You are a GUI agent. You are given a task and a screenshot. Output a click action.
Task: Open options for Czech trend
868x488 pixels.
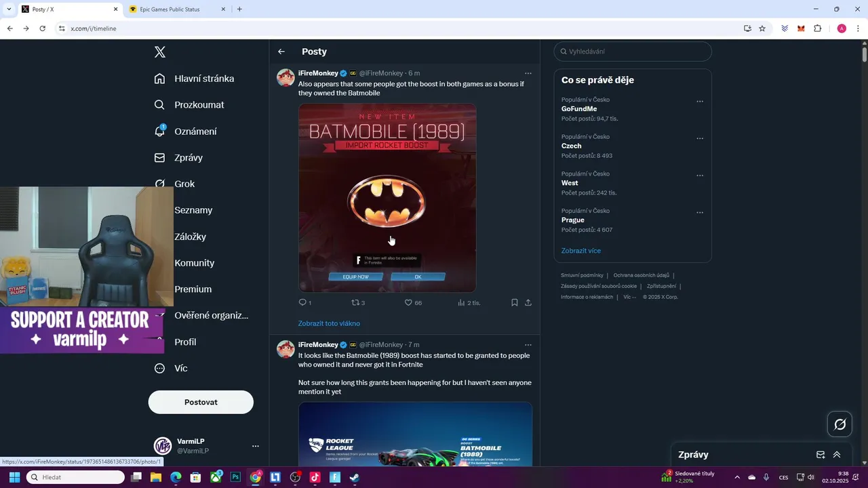coord(700,138)
